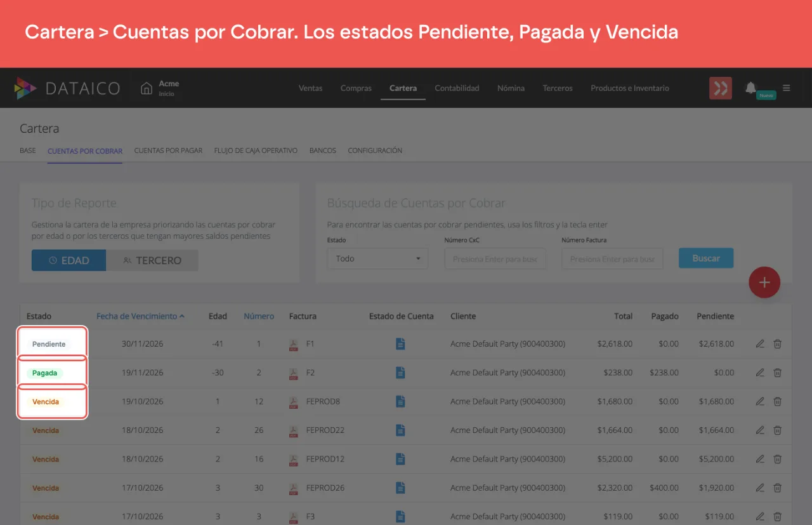Image resolution: width=812 pixels, height=525 pixels.
Task: Select the $2,320.00 total cell
Action: [615, 488]
